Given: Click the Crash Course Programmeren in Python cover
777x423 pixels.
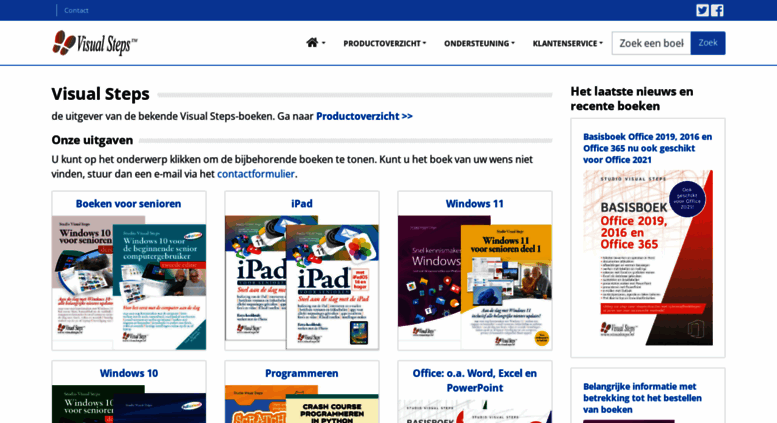Looking at the screenshot, I should point(333,409).
